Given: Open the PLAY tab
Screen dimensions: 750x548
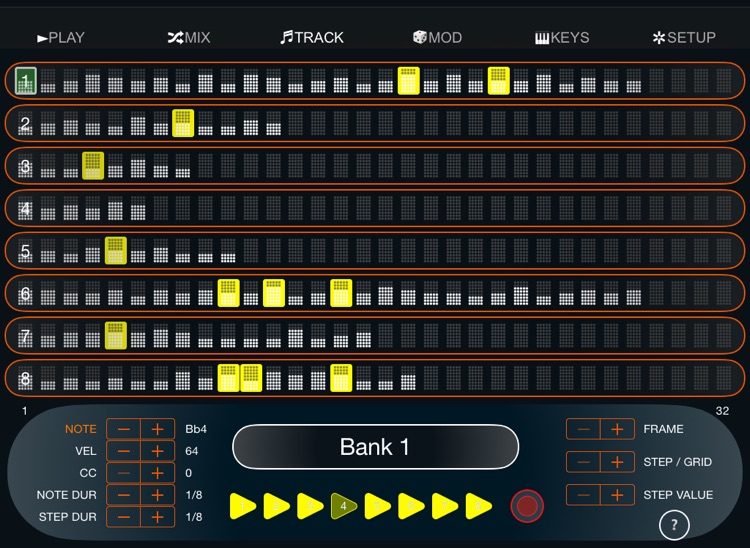Looking at the screenshot, I should [61, 38].
